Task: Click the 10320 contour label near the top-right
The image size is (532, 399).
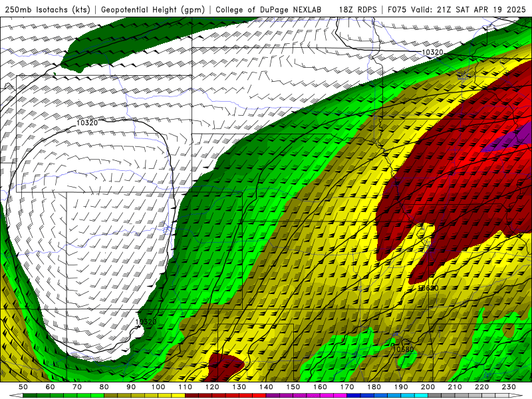Action: click(x=432, y=53)
